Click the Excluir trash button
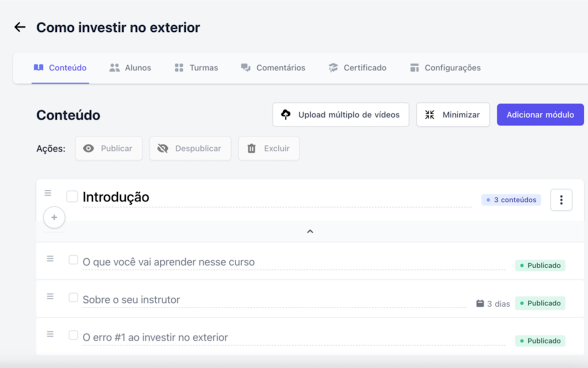 [269, 148]
